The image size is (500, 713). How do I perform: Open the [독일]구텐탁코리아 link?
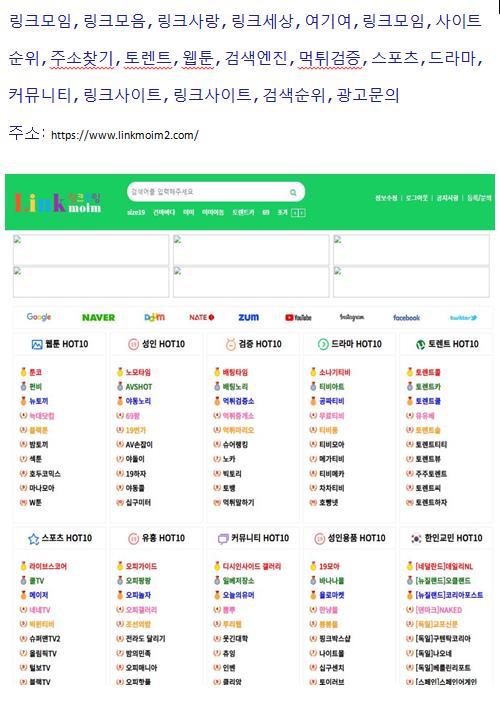click(x=443, y=639)
